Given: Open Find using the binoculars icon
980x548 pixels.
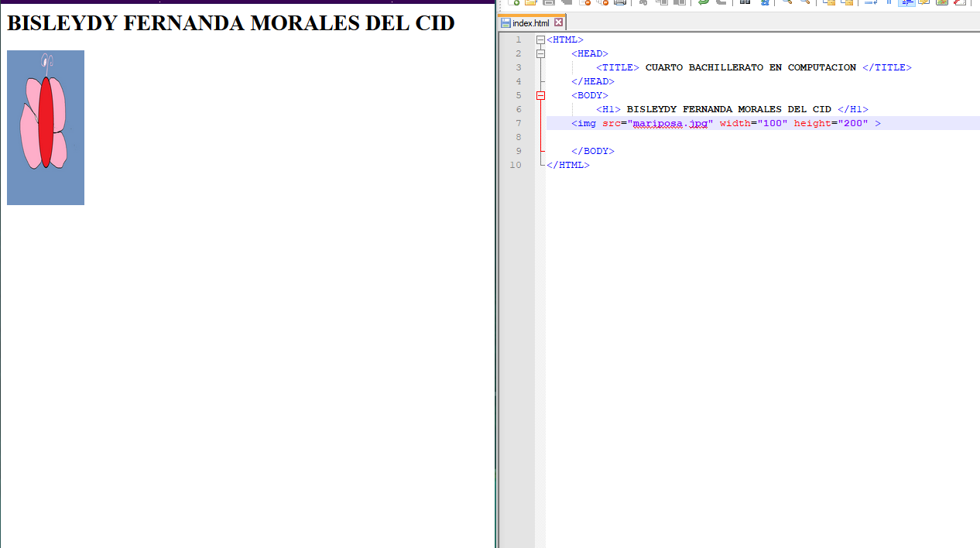Looking at the screenshot, I should [x=745, y=2].
